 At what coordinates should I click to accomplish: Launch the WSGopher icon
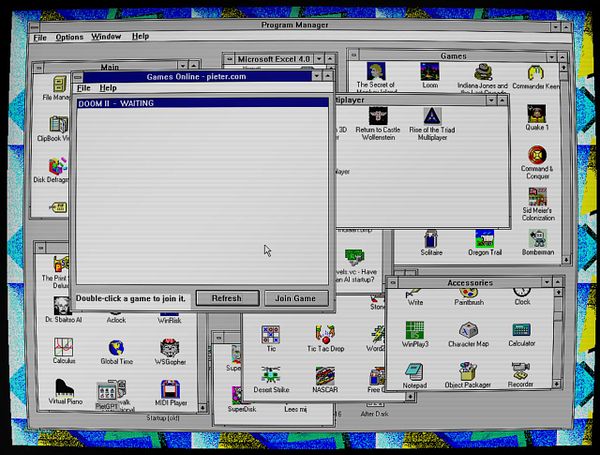(170, 348)
